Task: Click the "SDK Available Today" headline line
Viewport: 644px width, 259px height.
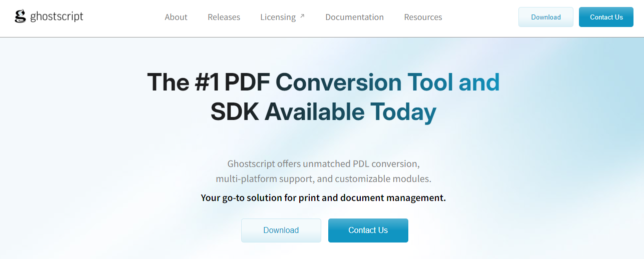Action: click(x=323, y=112)
